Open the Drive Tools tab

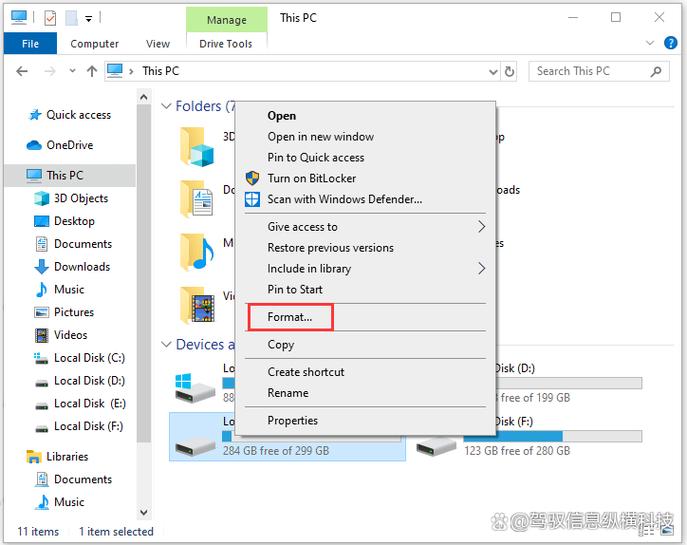[226, 44]
